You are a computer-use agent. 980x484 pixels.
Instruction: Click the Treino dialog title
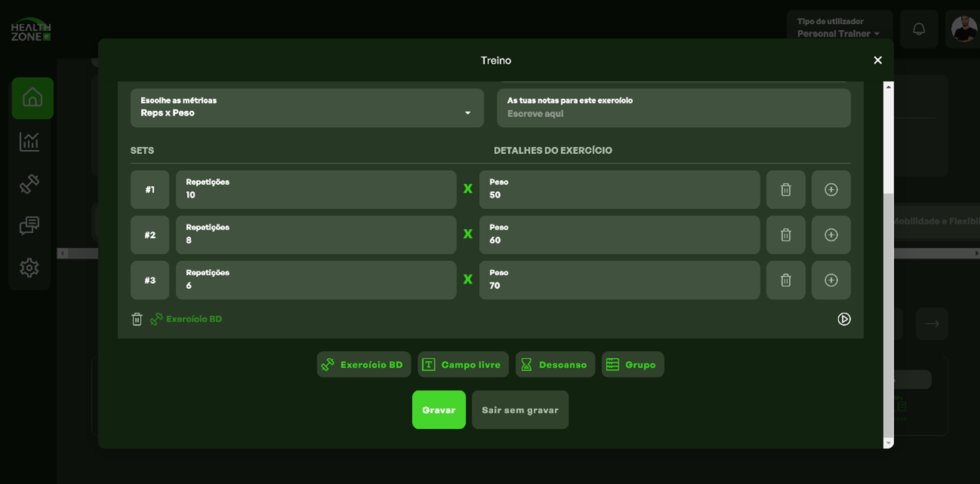click(496, 60)
